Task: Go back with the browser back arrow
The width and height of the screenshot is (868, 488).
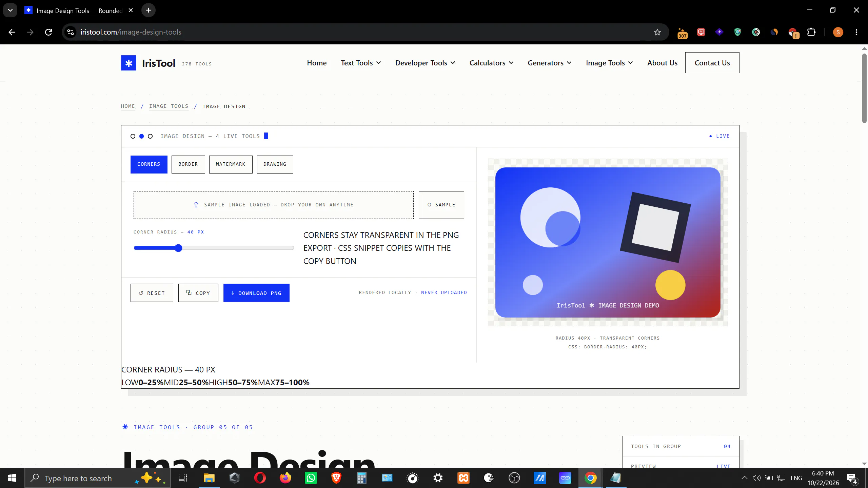Action: [12, 32]
